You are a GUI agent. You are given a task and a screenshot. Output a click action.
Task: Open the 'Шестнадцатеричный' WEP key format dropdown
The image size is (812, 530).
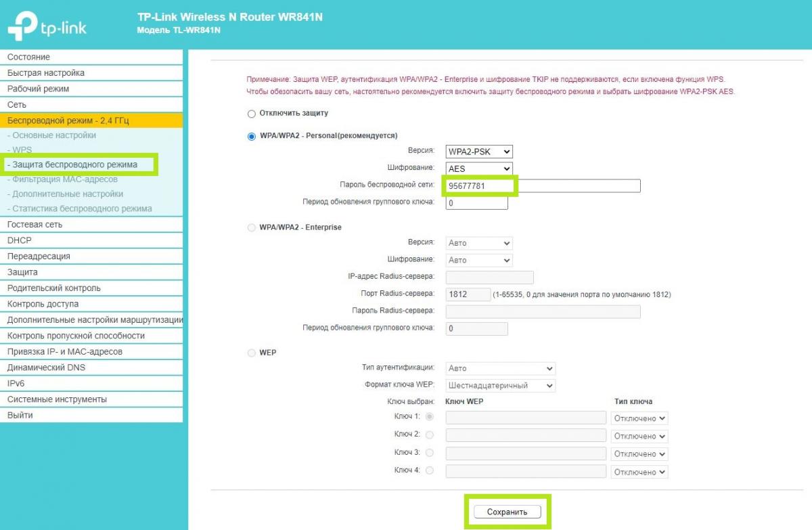500,386
